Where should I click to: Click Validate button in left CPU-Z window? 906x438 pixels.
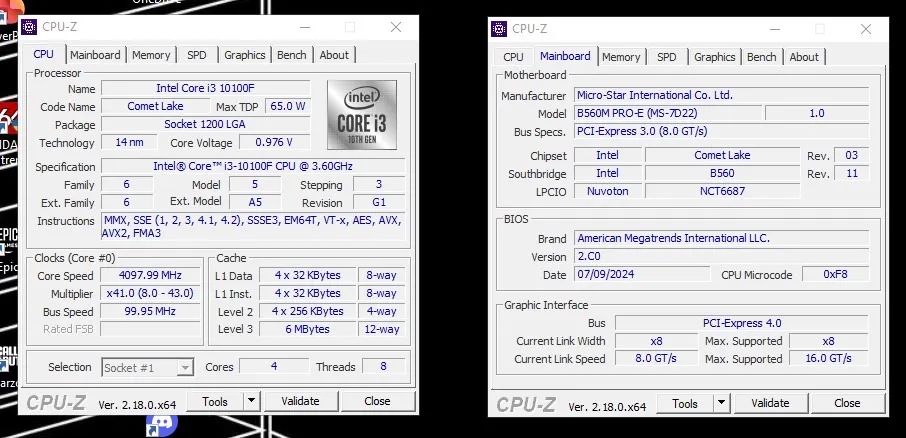[300, 401]
